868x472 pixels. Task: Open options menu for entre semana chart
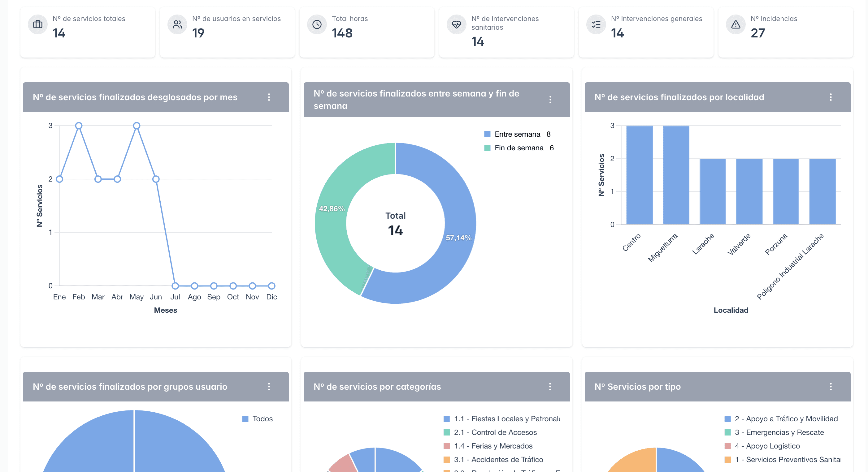click(x=550, y=100)
